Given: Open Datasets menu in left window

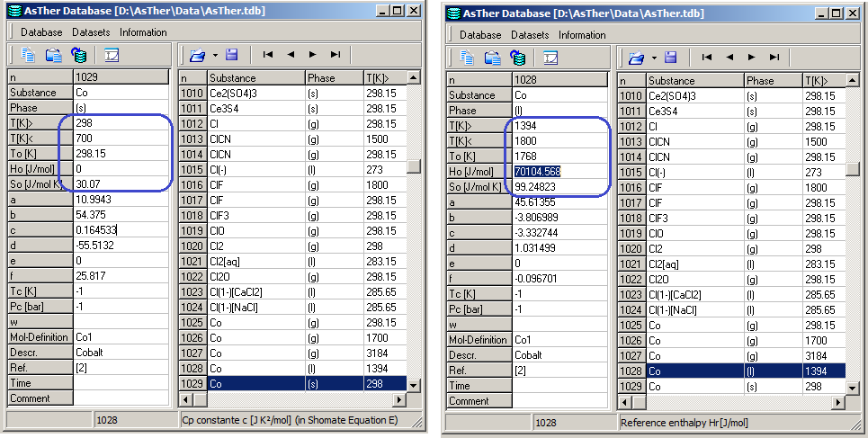Looking at the screenshot, I should [x=91, y=32].
